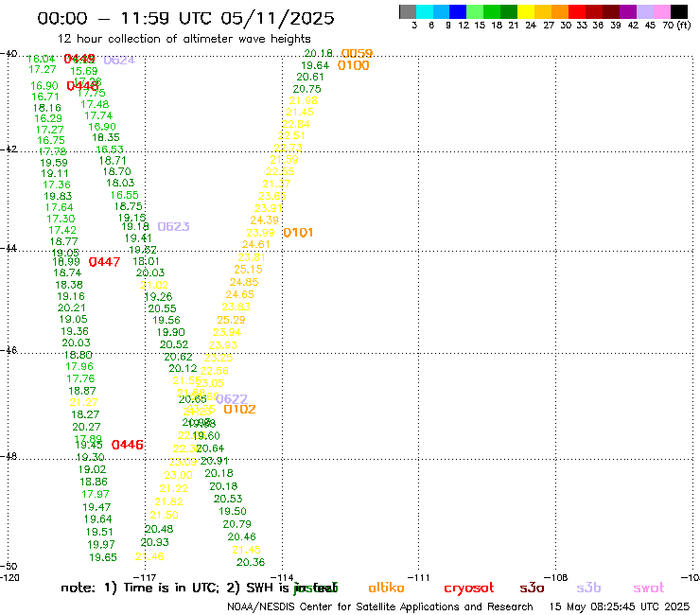The height and width of the screenshot is (615, 700).
Task: Click the black 70 ft legend swatch
Action: [678, 11]
